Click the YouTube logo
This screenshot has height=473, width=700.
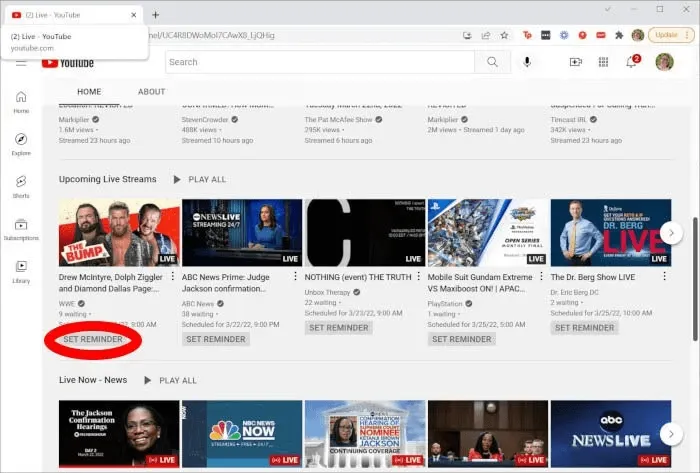coord(68,63)
